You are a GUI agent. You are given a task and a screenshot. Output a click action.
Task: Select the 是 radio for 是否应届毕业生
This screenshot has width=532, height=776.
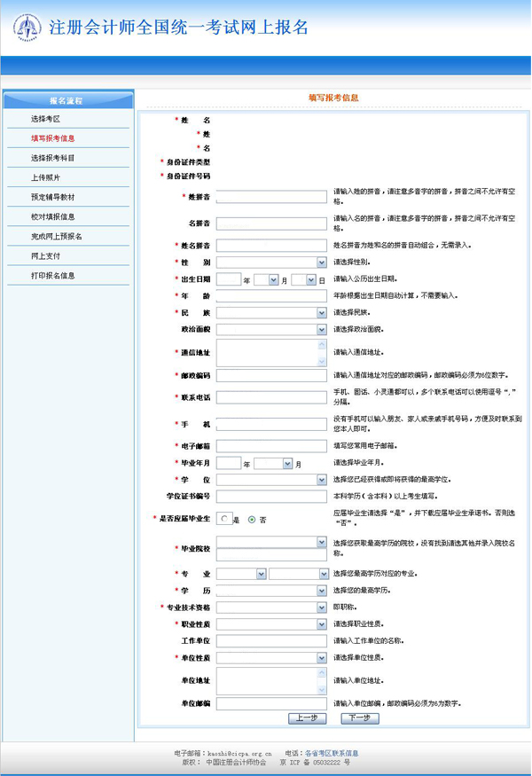point(224,519)
